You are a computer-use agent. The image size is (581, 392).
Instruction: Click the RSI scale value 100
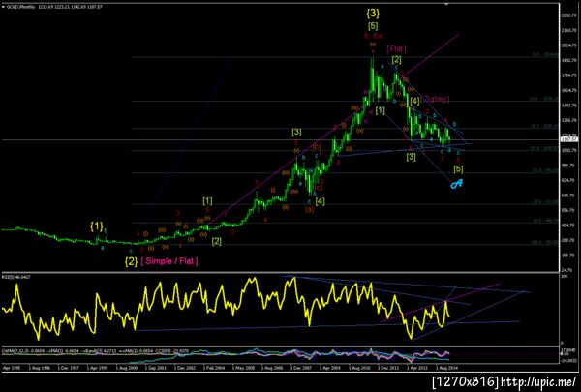pyautogui.click(x=565, y=277)
